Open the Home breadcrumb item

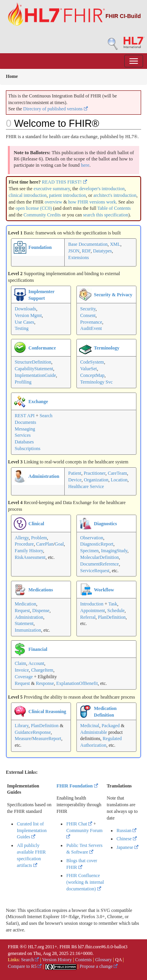(x=12, y=76)
